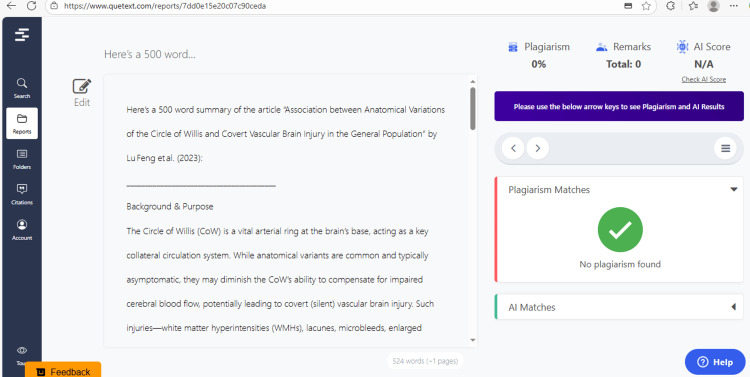Open Citations in the sidebar

click(x=22, y=195)
